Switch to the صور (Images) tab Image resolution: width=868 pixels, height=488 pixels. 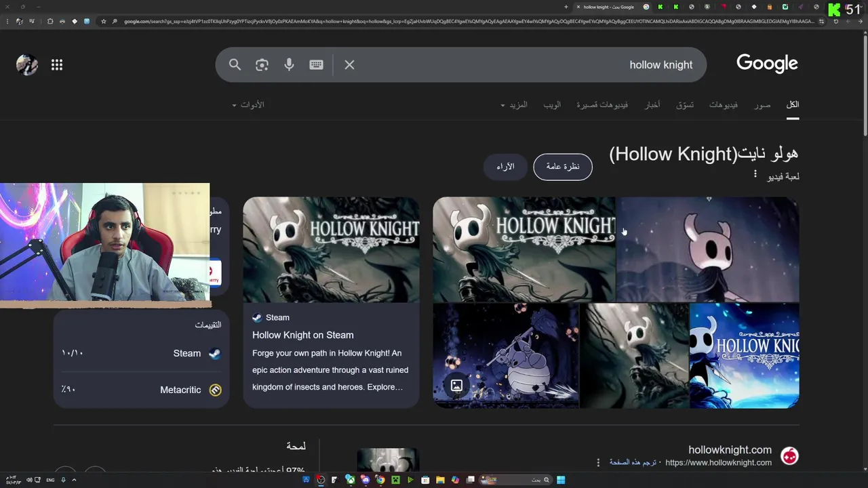(762, 104)
